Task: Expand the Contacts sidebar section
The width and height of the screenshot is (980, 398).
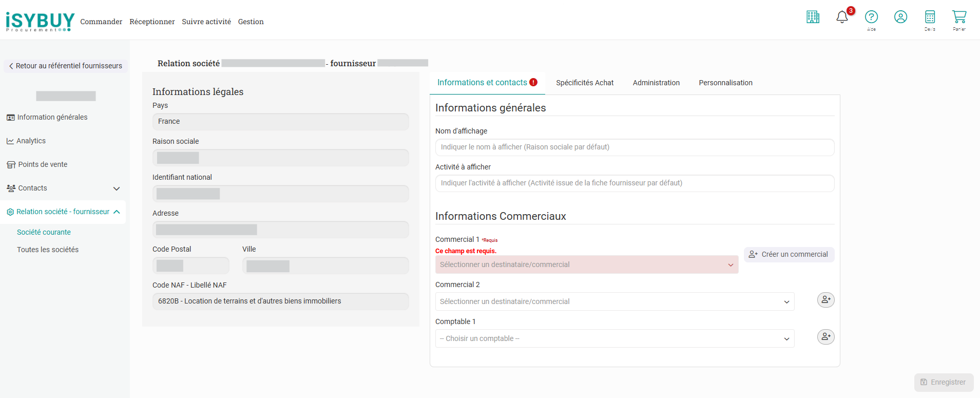Action: 117,188
